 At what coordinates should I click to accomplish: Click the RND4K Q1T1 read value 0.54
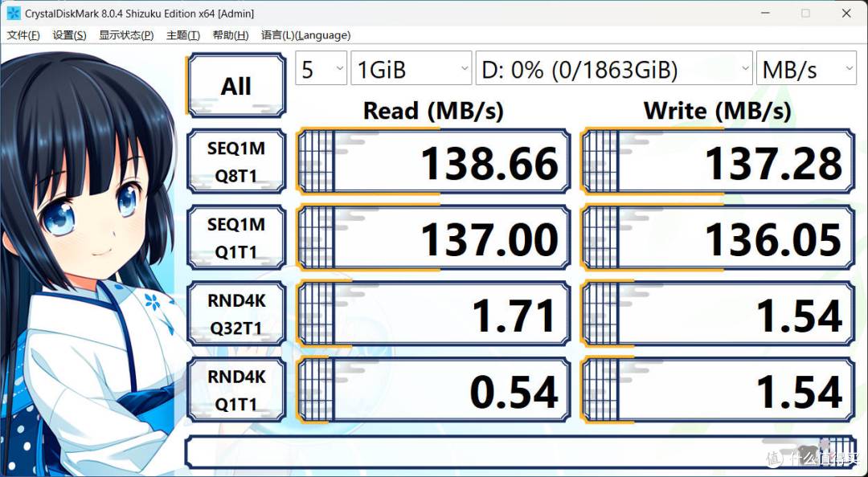tap(433, 390)
